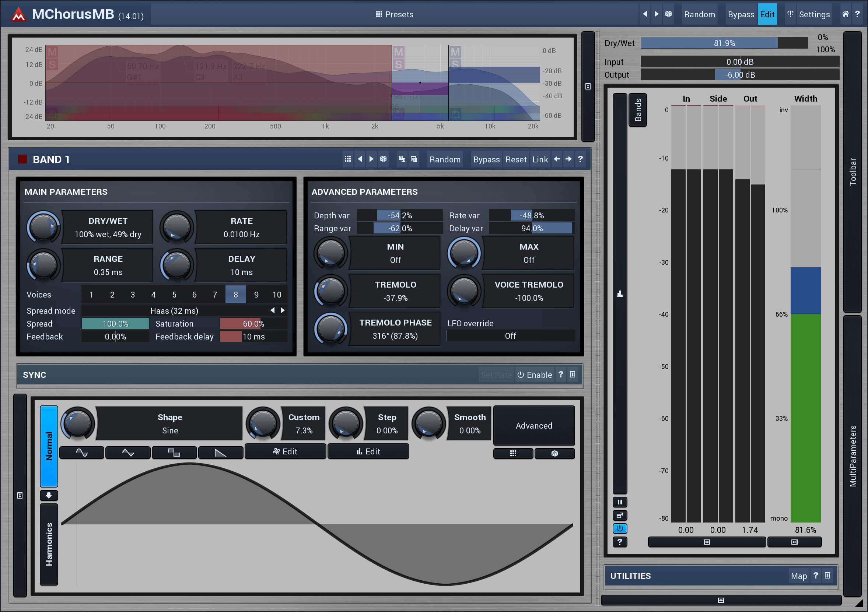868x612 pixels.
Task: Collapse the Sync panel with the expander icon
Action: [573, 374]
